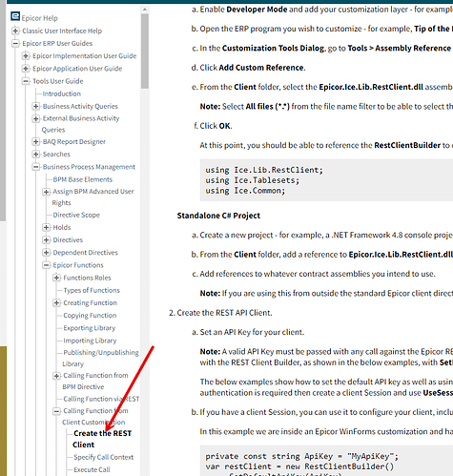Select Tools User Guide entry
Screen dimensions: 453x476
pos(58,81)
